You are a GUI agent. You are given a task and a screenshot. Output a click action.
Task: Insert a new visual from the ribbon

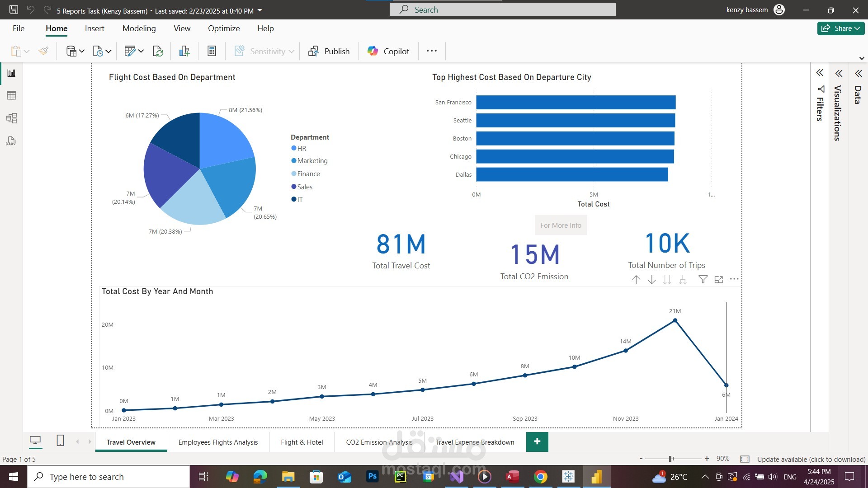click(x=184, y=51)
